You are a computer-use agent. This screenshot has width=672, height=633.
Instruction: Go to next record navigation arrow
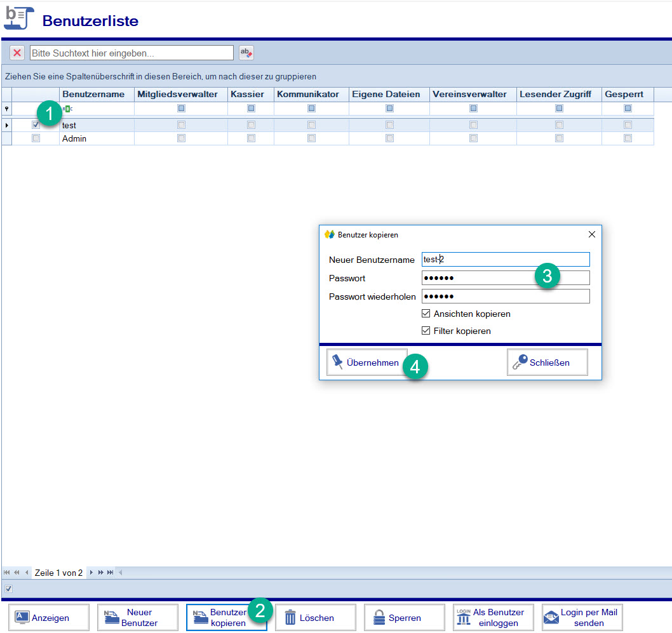[x=91, y=573]
